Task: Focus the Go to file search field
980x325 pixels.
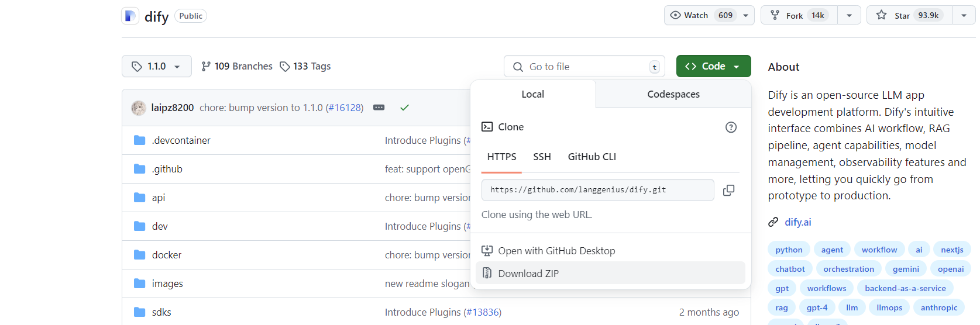Action: [584, 67]
